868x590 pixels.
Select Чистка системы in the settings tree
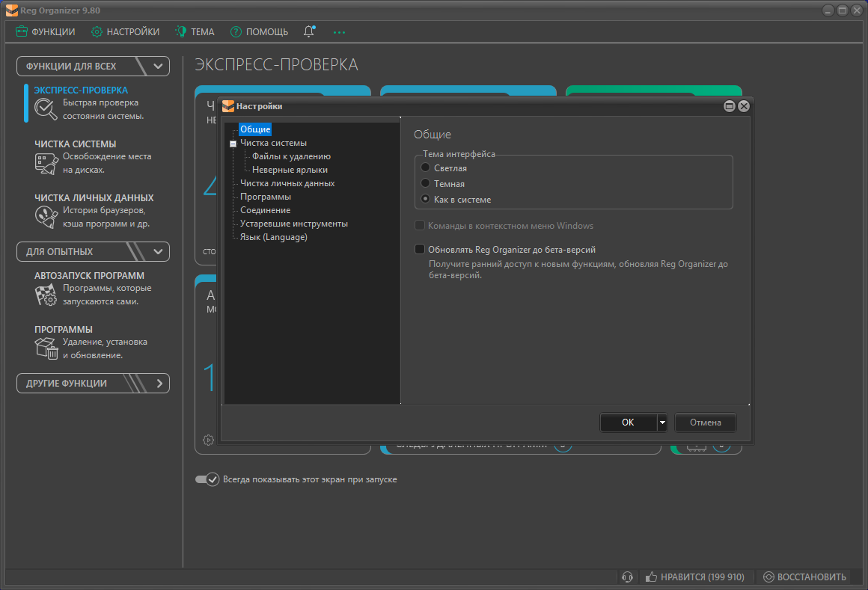tap(273, 143)
